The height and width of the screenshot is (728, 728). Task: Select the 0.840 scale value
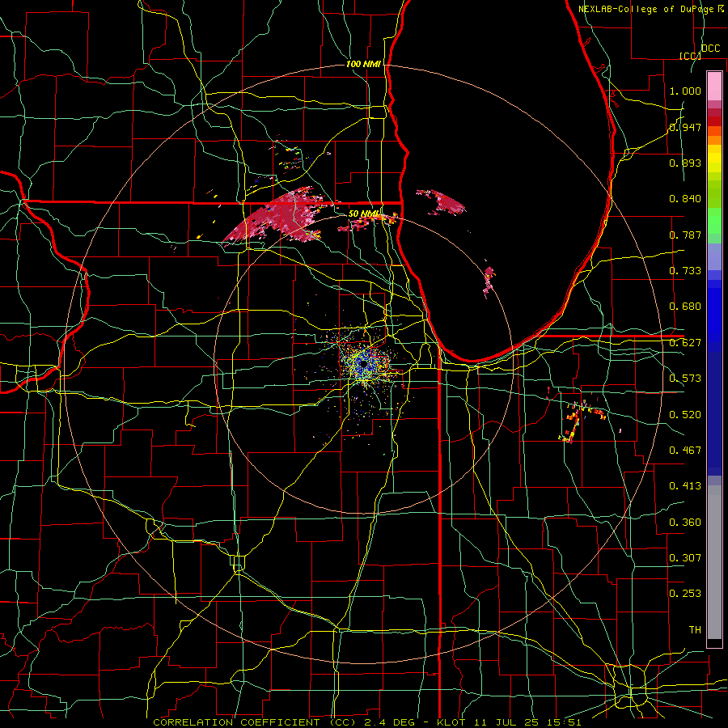[x=685, y=199]
